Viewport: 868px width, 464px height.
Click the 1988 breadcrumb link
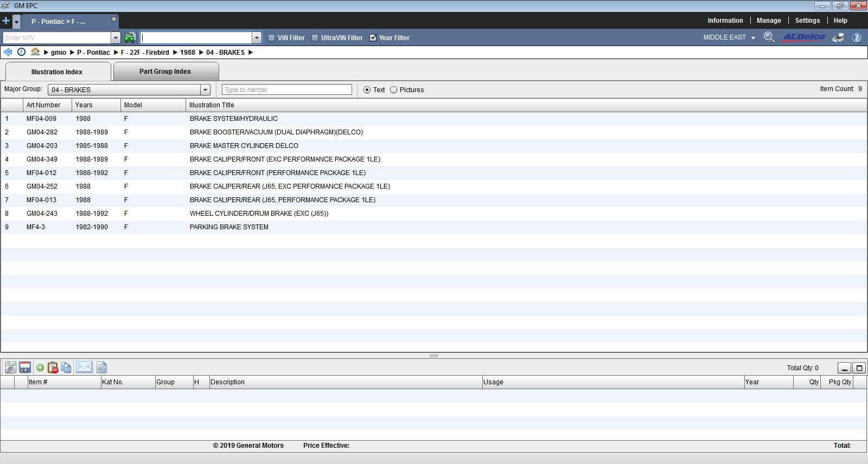(x=188, y=53)
